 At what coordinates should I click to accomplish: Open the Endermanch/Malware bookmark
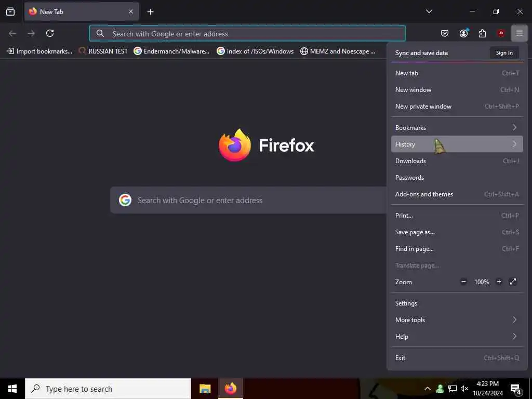171,51
